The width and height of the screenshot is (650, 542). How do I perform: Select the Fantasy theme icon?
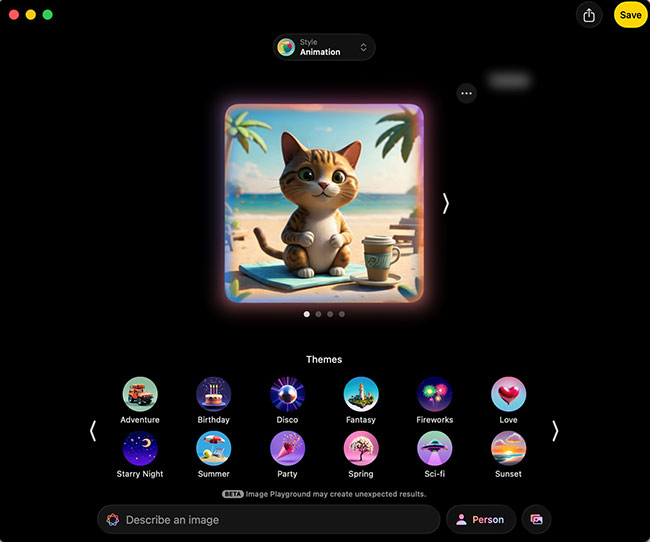coord(361,394)
